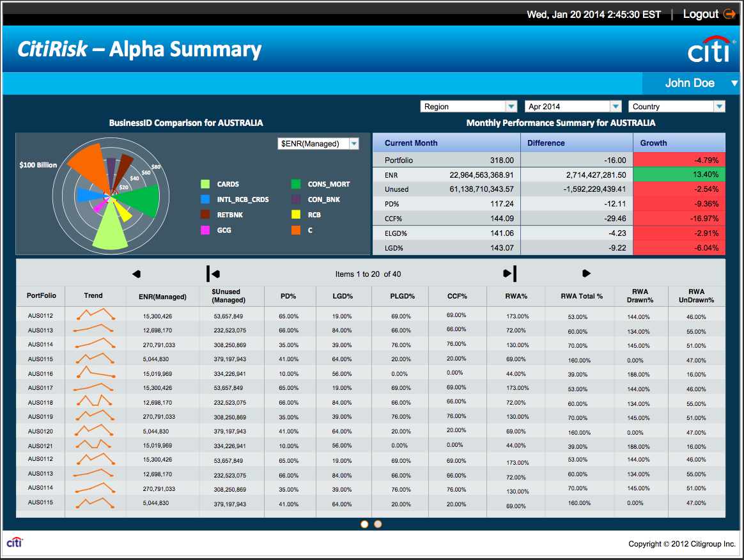Sort by the RWA UnDrawn% column header

pos(696,295)
